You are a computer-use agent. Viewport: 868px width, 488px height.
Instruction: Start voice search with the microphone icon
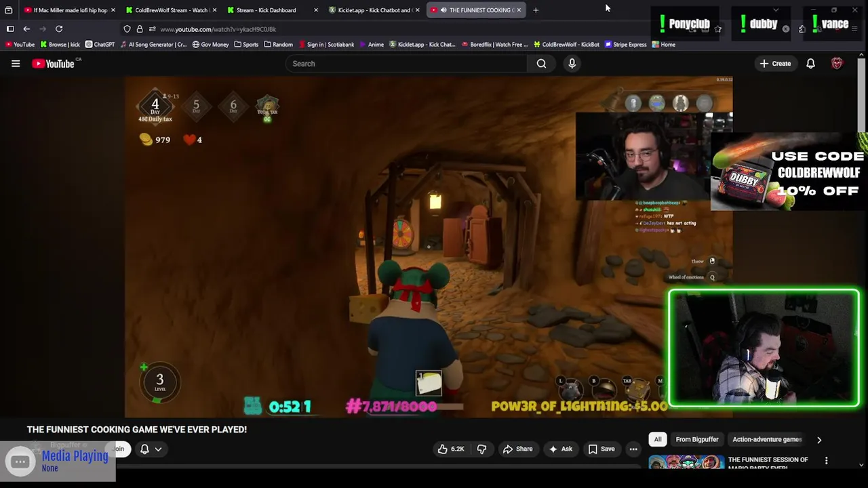pyautogui.click(x=572, y=64)
